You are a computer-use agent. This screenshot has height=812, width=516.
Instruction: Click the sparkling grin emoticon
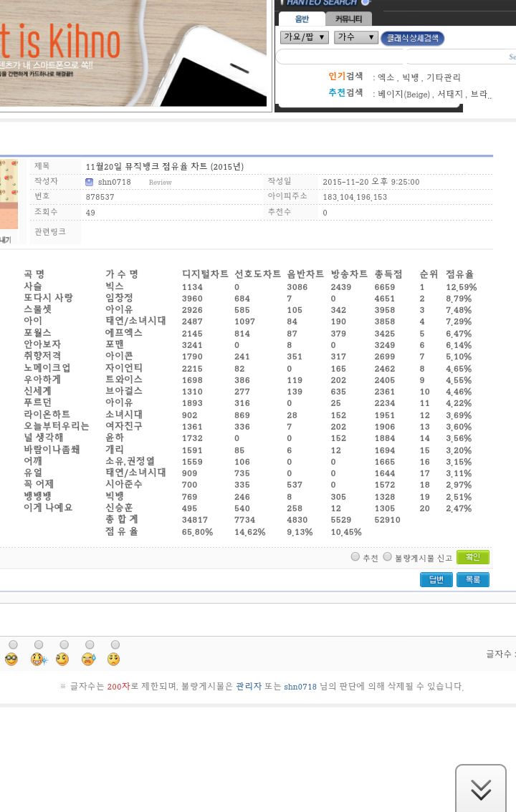tap(39, 659)
